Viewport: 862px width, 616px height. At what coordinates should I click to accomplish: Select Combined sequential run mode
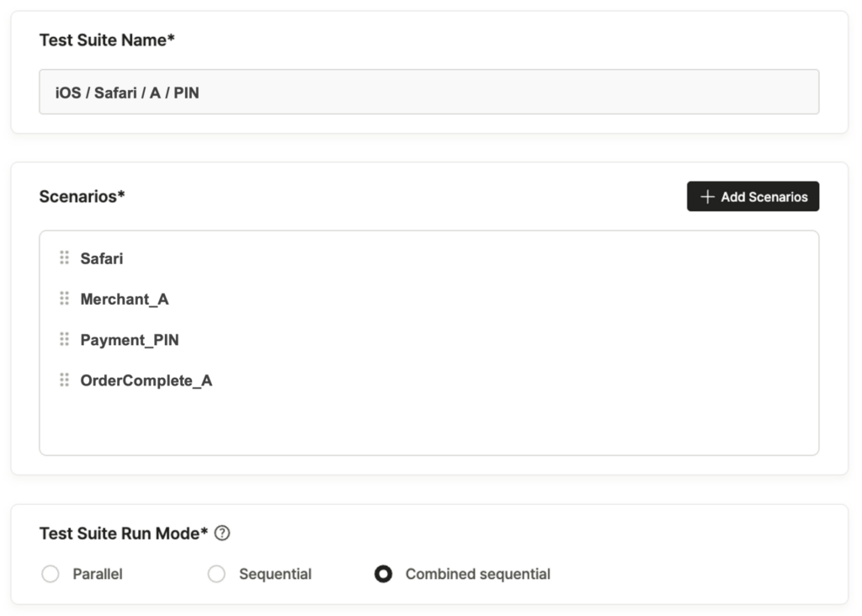click(x=383, y=573)
